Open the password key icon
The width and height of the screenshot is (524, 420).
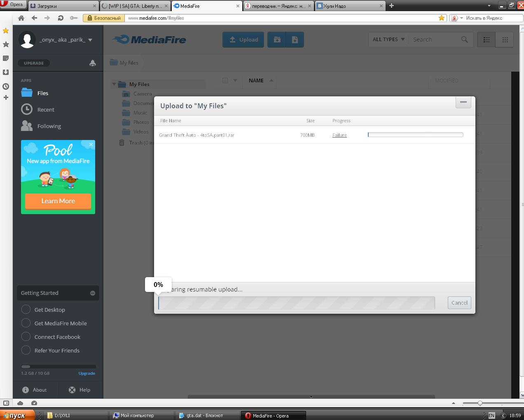(x=74, y=18)
